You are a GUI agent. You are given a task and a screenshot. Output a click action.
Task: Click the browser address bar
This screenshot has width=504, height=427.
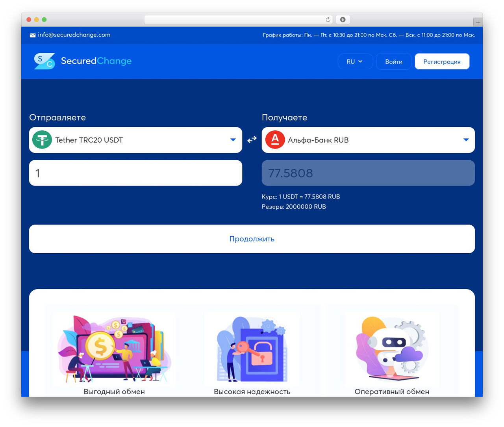[x=239, y=20]
